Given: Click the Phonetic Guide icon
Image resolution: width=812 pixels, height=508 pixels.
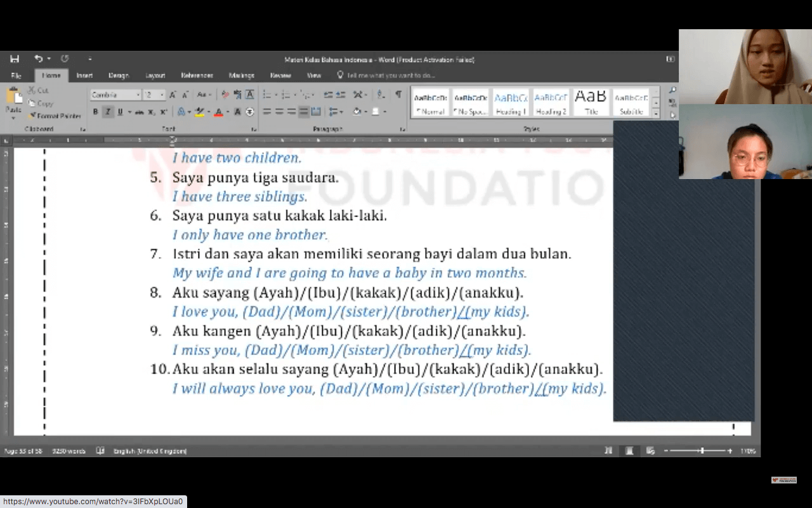Looking at the screenshot, I should click(x=237, y=95).
